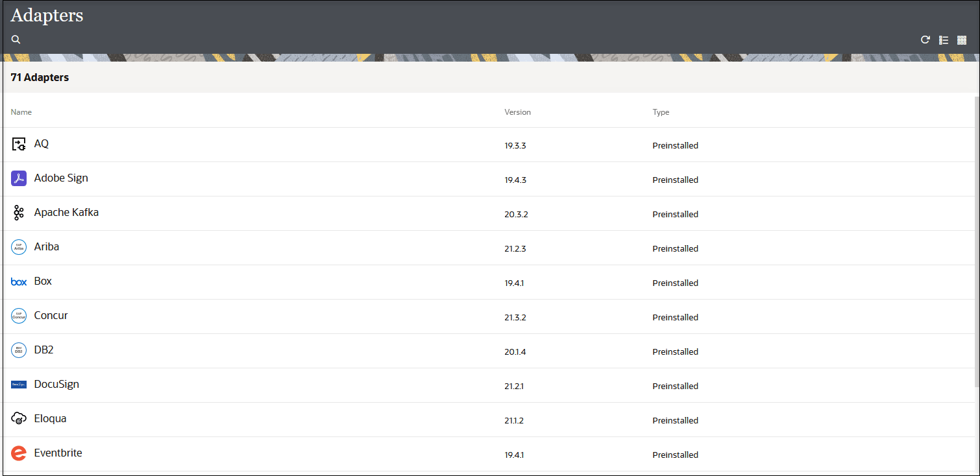The width and height of the screenshot is (980, 476).
Task: Open the Apache Kafka adapter name
Action: coord(66,212)
